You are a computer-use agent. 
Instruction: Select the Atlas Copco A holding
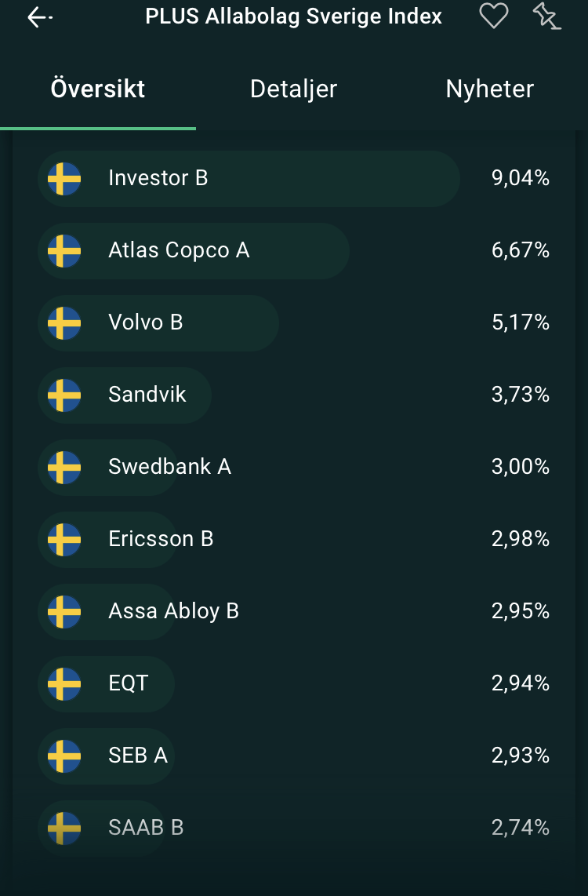(179, 251)
